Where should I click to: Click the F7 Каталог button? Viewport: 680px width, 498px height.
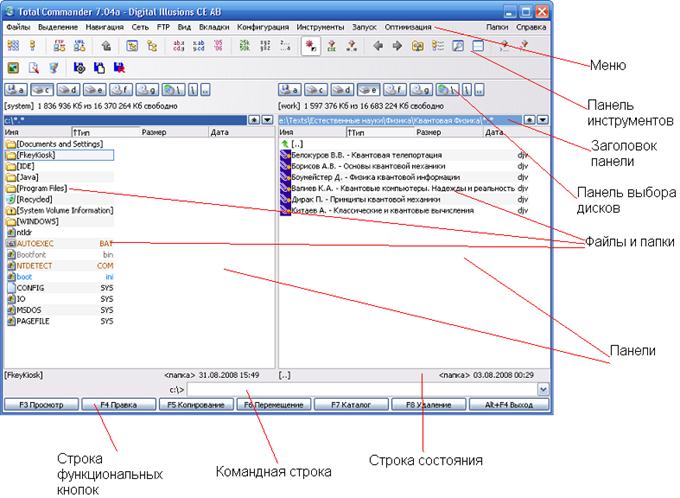(351, 405)
